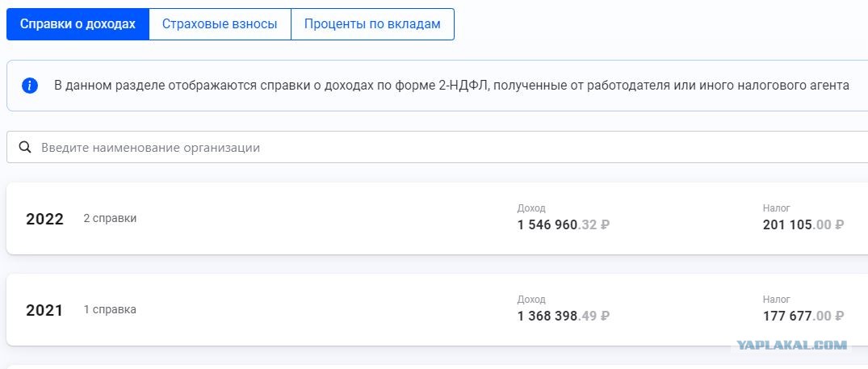Expand the 2022 income certificates row

pyautogui.click(x=438, y=219)
